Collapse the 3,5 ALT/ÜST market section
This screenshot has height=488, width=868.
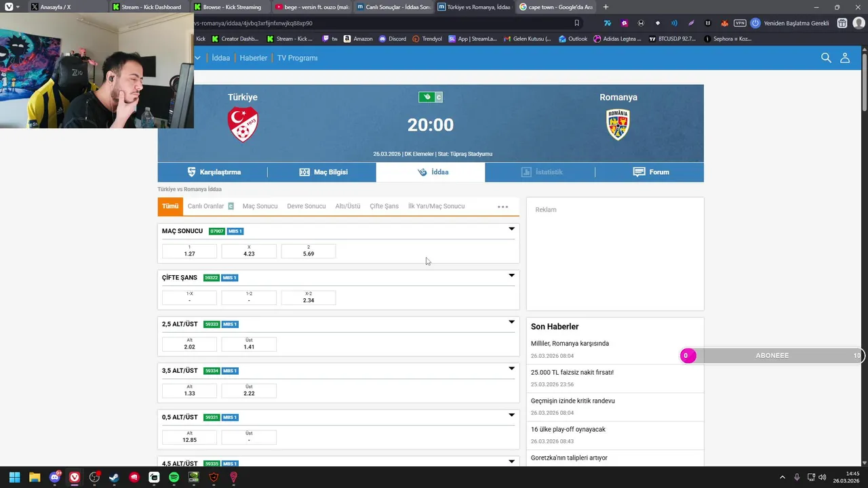coord(511,369)
